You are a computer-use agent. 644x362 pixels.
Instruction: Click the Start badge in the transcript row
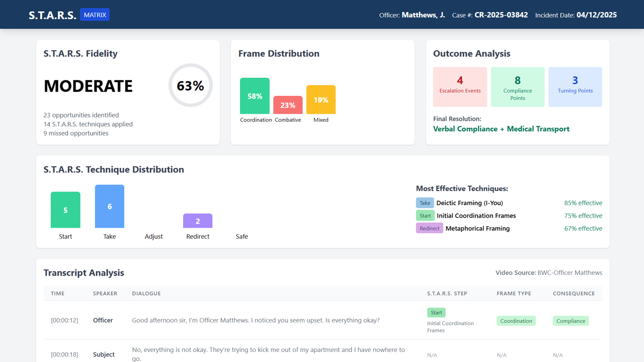pyautogui.click(x=436, y=312)
